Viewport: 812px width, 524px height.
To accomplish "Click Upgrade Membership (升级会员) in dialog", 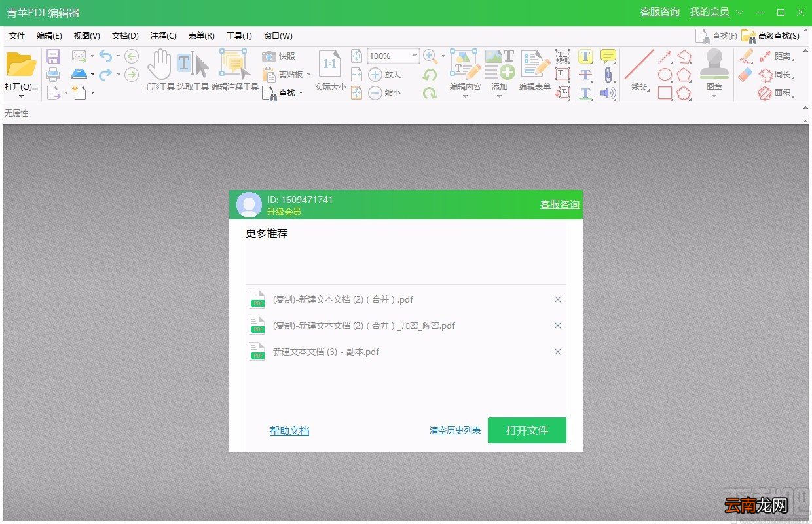I will 284,212.
